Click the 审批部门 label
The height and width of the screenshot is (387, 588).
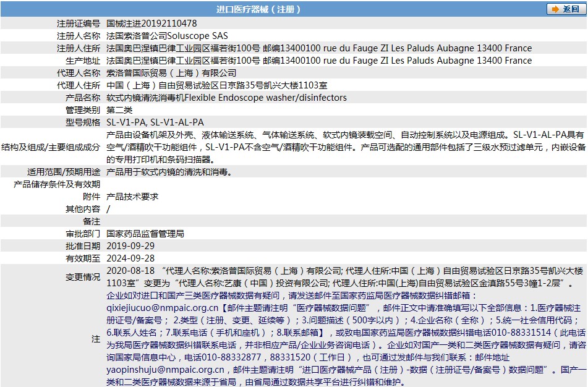[83, 234]
